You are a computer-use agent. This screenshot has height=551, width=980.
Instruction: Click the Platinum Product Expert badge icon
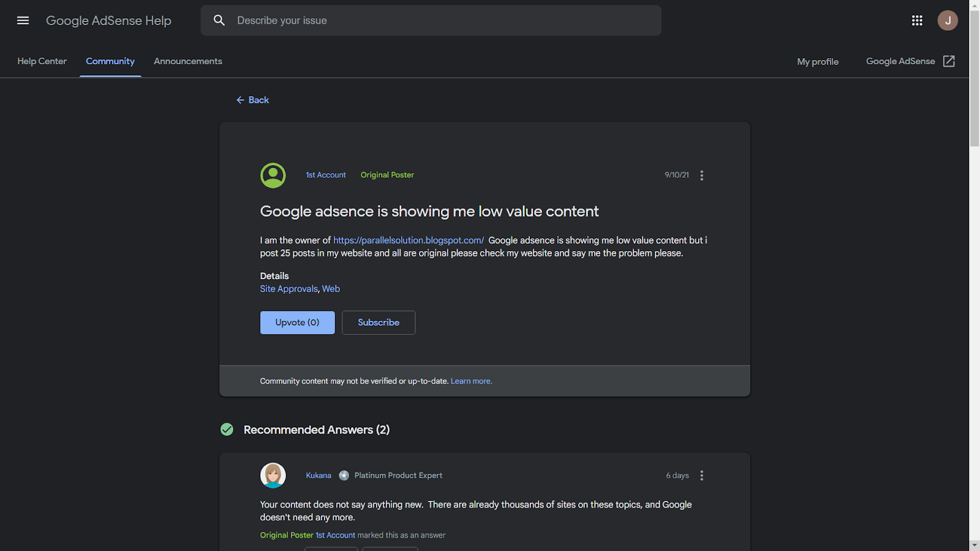point(344,476)
